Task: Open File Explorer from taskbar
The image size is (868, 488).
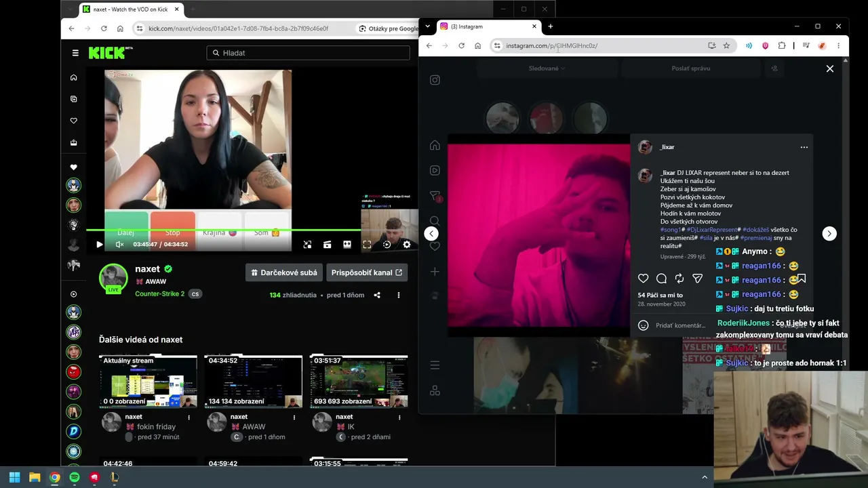Action: (35, 477)
